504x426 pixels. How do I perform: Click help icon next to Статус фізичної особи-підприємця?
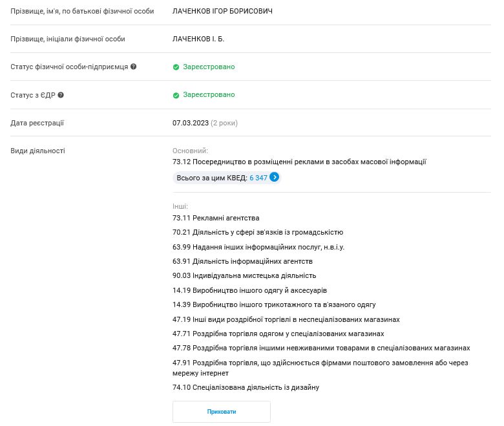click(134, 67)
